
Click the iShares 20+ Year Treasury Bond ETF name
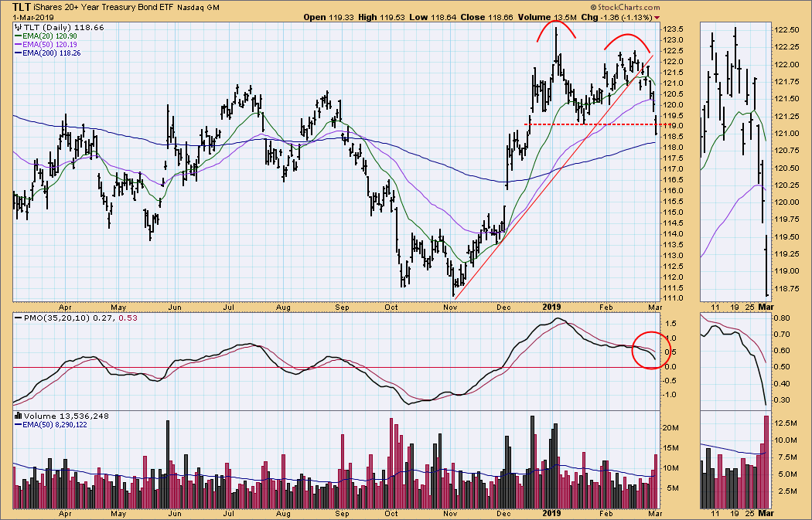coord(104,8)
